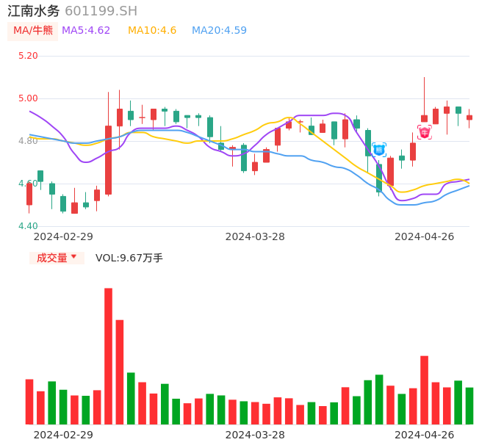Toggle the MA/牛熊 indicator button
This screenshot has width=504, height=445.
(33, 31)
